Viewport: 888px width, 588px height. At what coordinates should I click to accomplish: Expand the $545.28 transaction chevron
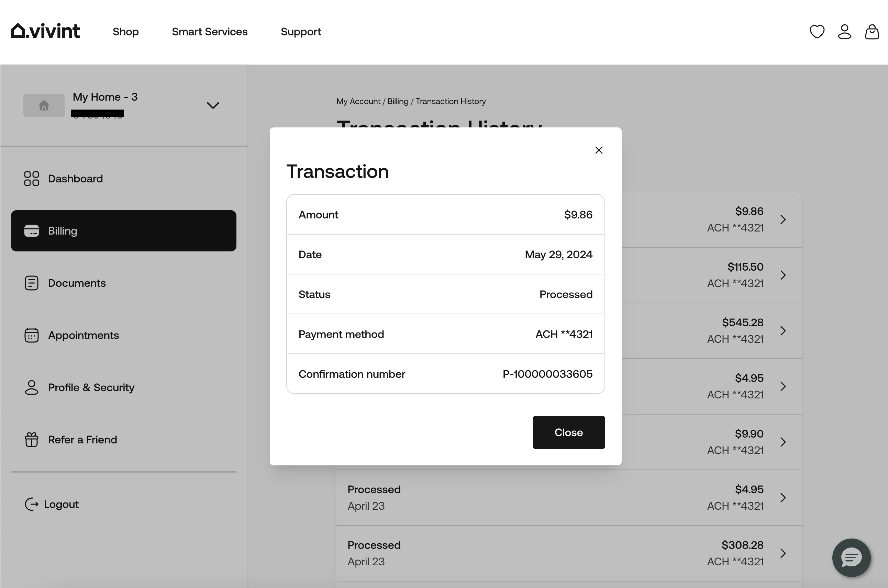point(783,331)
